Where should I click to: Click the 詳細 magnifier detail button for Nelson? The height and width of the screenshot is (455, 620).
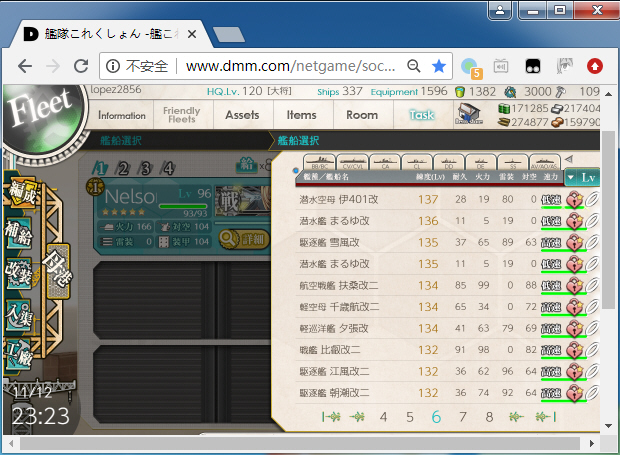click(x=244, y=239)
